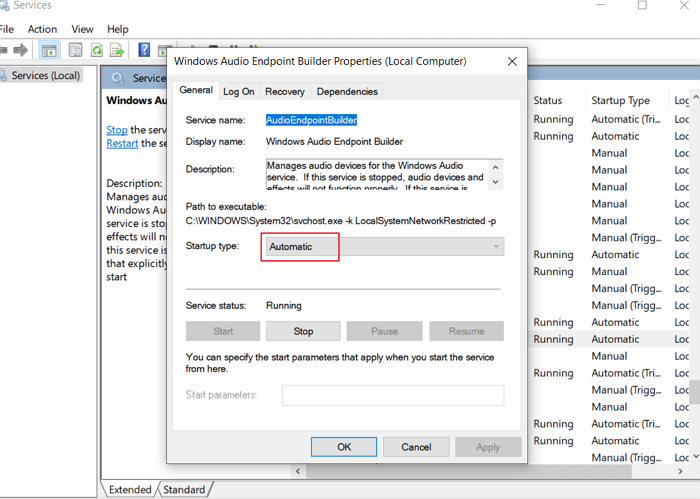This screenshot has height=499, width=700.
Task: Go to the Dependencies tab
Action: click(347, 91)
